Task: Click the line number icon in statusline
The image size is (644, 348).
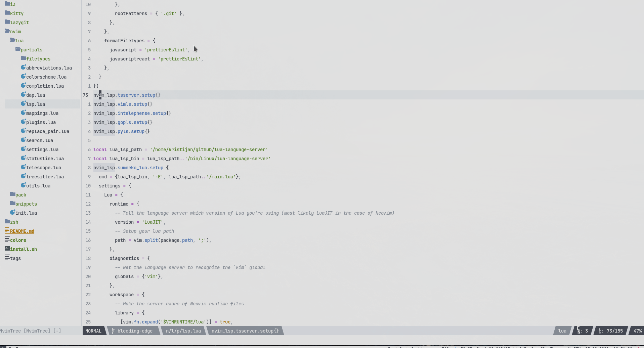Action: (x=600, y=331)
